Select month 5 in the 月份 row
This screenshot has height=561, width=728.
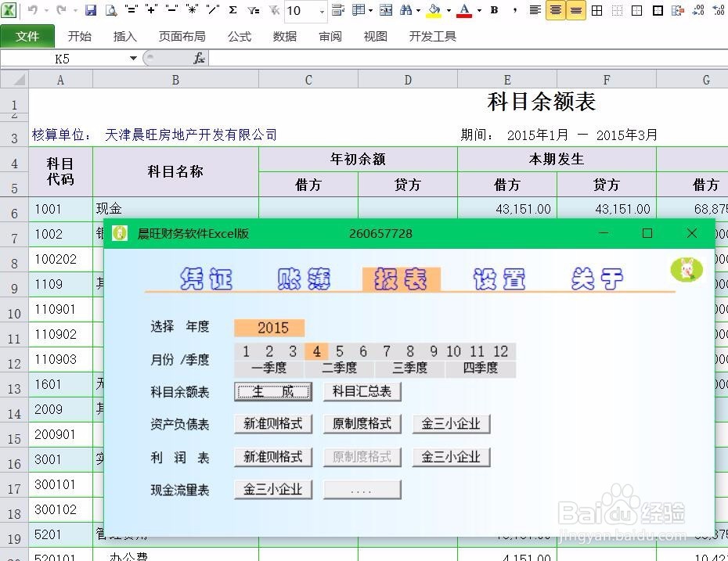point(339,351)
